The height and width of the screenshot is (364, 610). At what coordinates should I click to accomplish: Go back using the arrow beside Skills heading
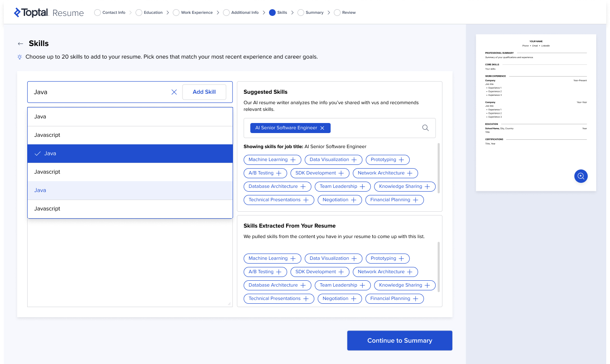pyautogui.click(x=21, y=44)
